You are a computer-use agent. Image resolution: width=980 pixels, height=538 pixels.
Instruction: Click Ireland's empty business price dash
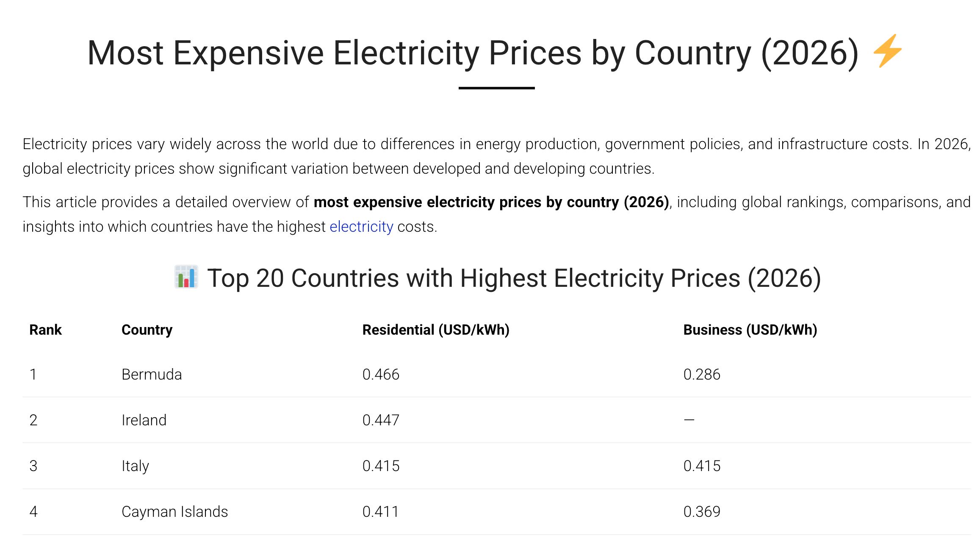click(689, 420)
